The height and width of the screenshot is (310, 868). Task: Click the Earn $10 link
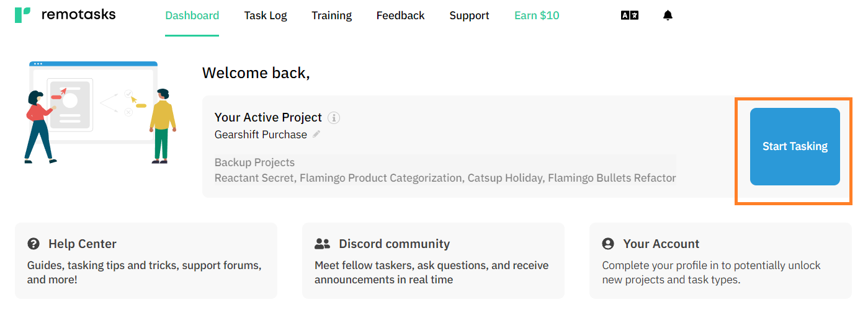click(537, 15)
